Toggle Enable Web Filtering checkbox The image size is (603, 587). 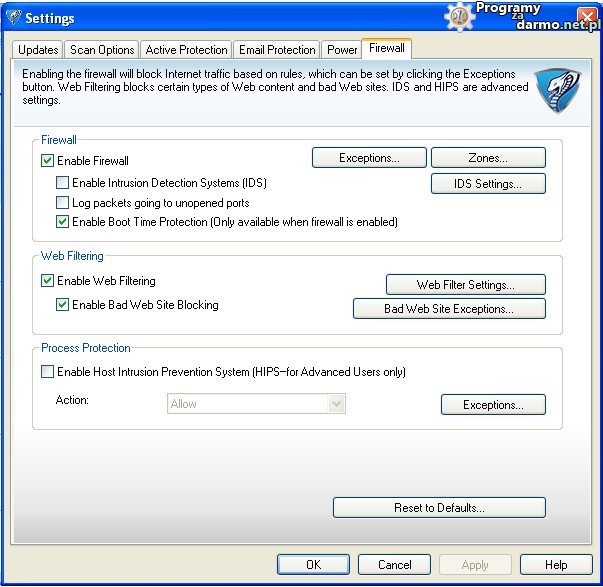pos(48,282)
